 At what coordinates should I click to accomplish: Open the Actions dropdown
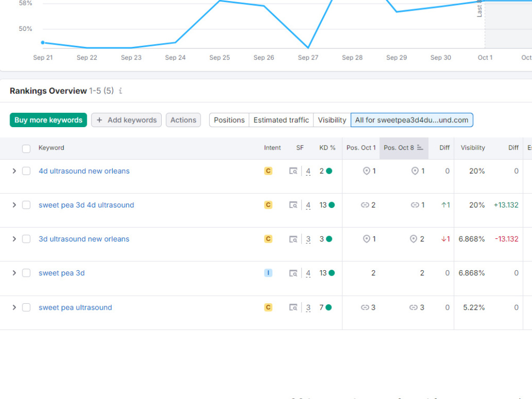click(x=183, y=120)
